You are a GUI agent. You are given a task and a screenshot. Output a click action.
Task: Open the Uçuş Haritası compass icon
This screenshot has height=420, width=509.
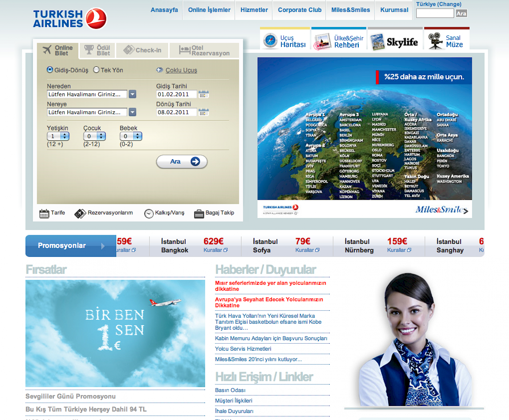[x=270, y=41]
